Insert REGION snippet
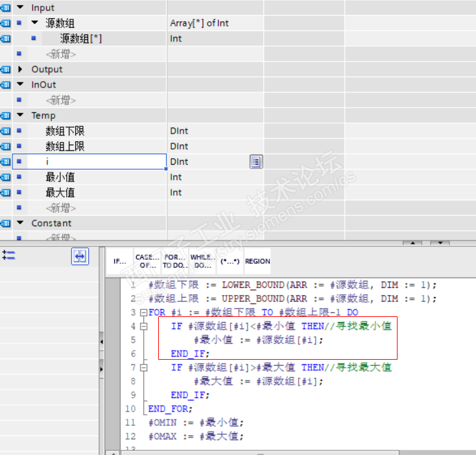Viewport: 476px width, 455px height. click(257, 261)
